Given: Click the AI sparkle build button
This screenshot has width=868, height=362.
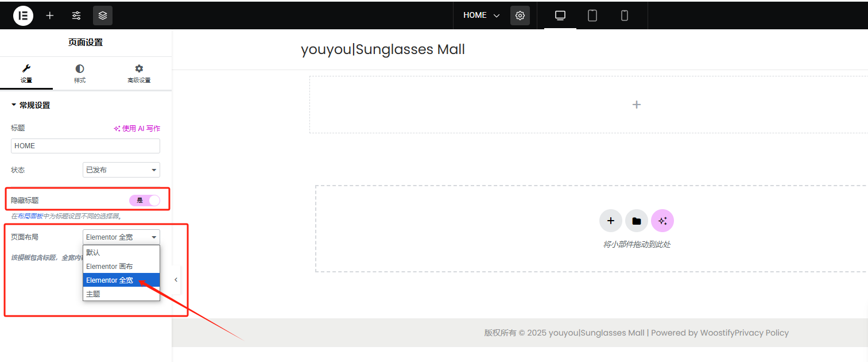Looking at the screenshot, I should click(x=662, y=221).
